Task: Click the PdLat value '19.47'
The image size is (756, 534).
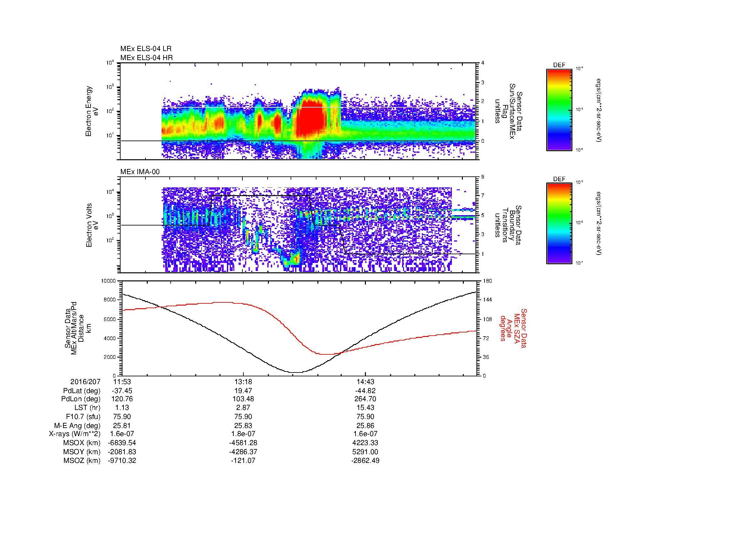Action: coord(243,391)
